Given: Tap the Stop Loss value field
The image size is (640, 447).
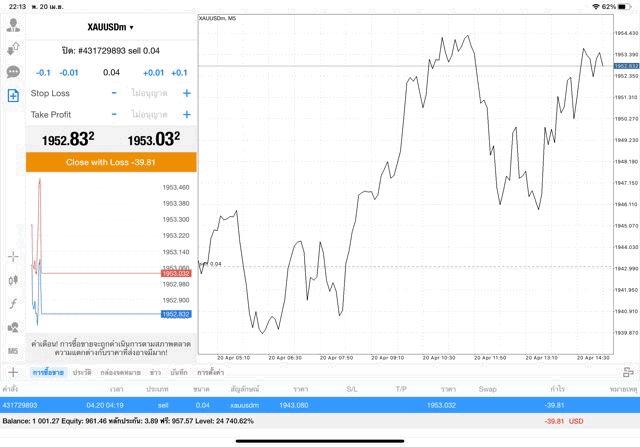Looking at the screenshot, I should click(150, 93).
